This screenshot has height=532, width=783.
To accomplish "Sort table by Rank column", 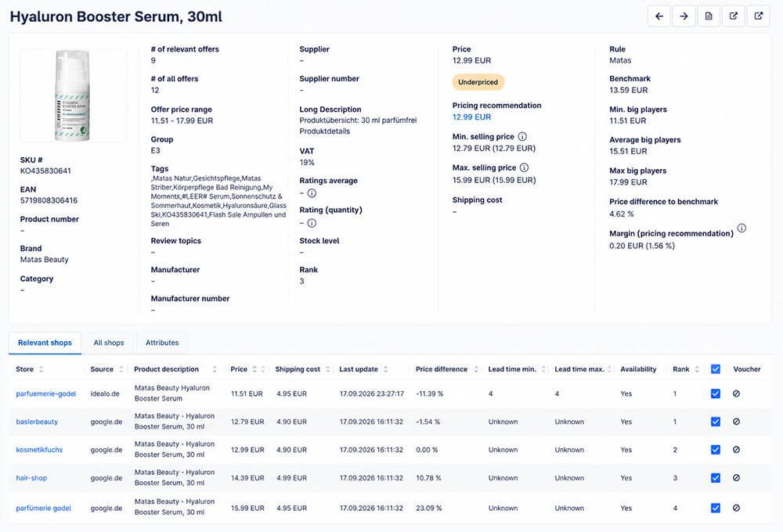I will tap(697, 369).
